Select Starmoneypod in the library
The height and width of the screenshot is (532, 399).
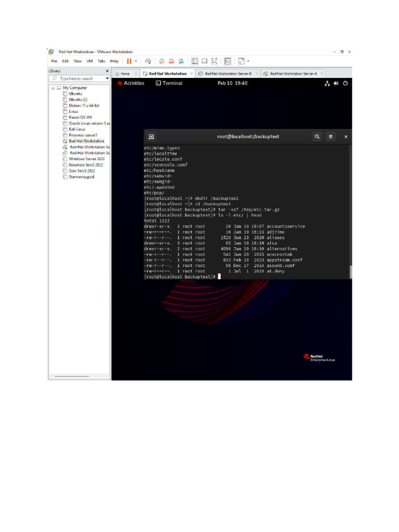click(82, 177)
